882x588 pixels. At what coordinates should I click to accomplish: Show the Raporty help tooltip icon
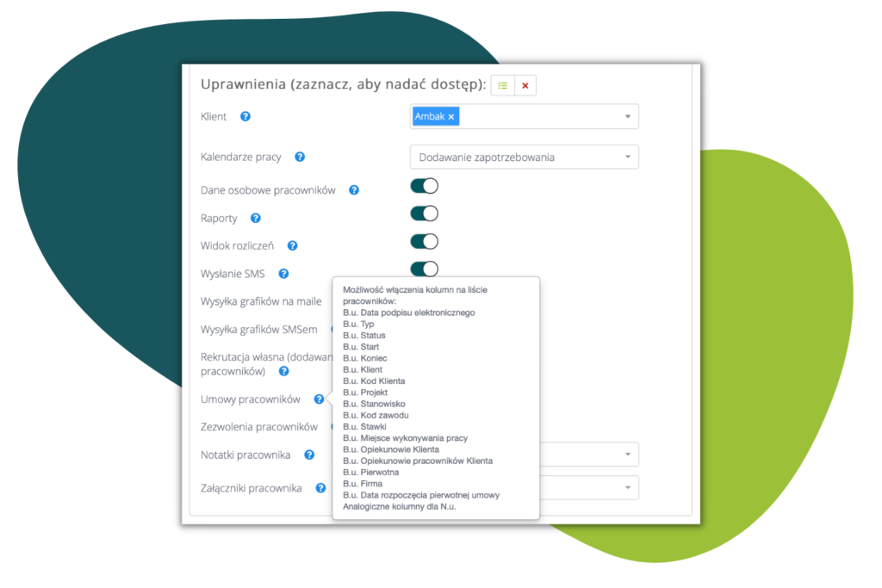[x=256, y=219]
